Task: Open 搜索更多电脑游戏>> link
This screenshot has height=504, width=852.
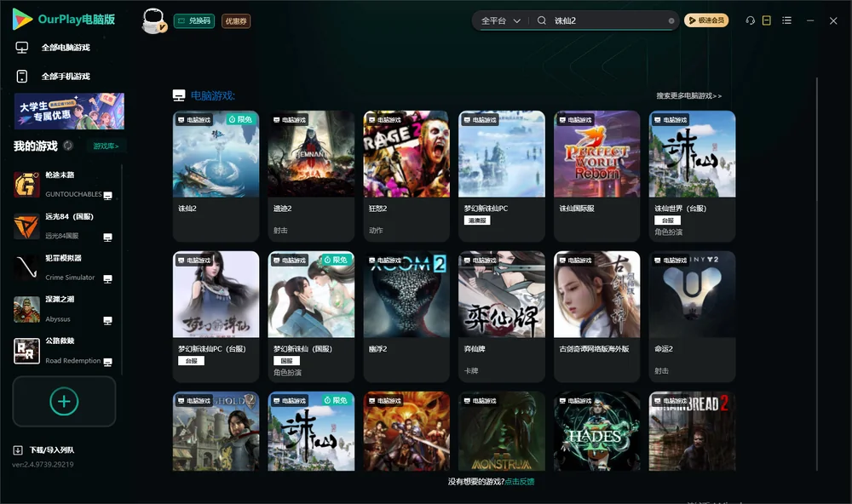Action: click(x=688, y=95)
